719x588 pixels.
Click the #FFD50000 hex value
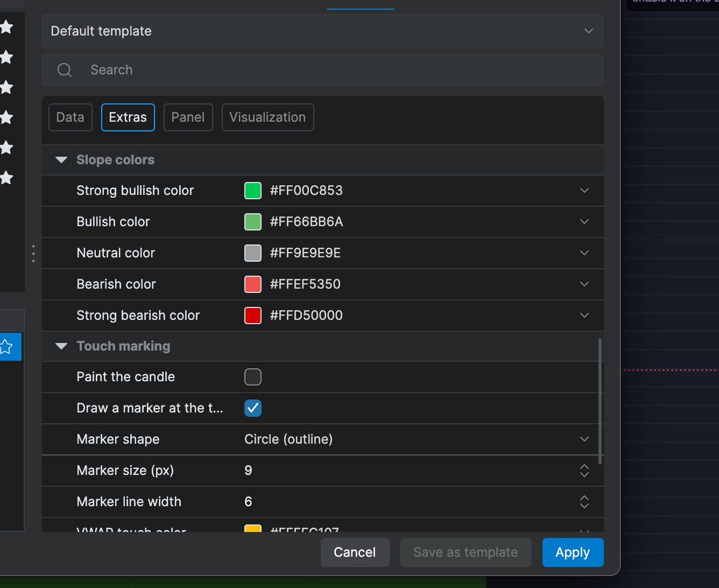(x=306, y=316)
